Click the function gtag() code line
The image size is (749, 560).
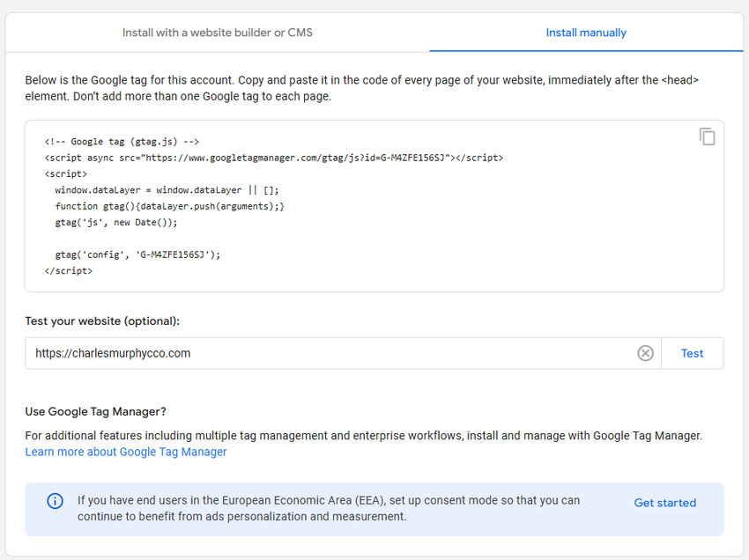click(x=169, y=206)
